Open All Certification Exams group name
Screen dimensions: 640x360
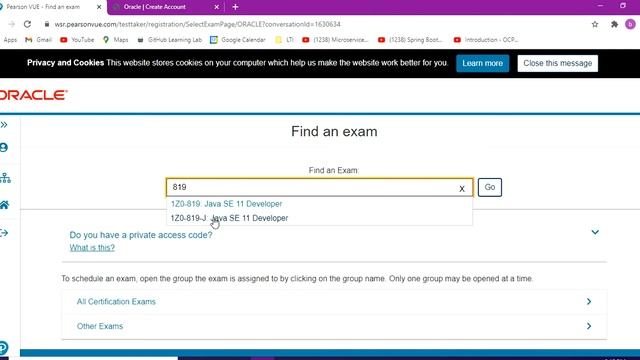pyautogui.click(x=116, y=302)
